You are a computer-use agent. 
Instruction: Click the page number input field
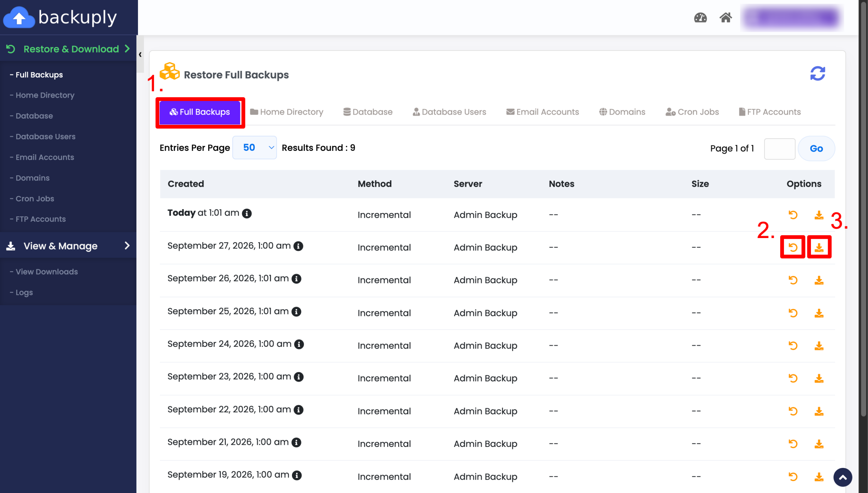coord(780,149)
